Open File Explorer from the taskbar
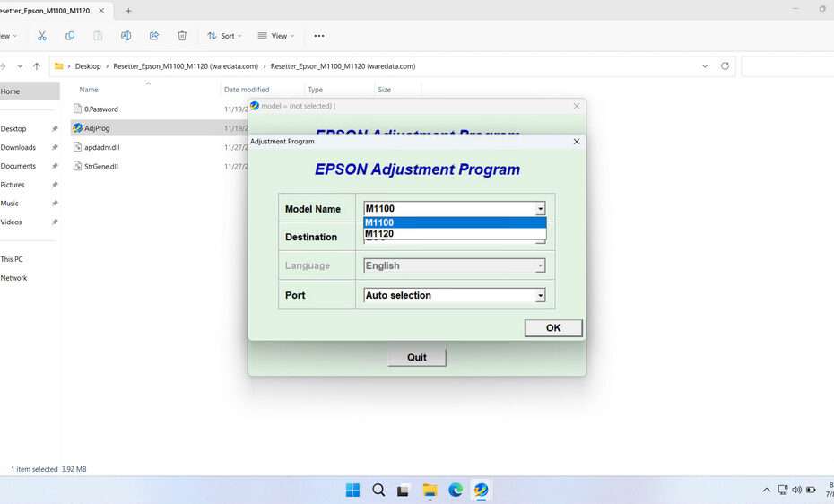834x504 pixels. coord(430,490)
